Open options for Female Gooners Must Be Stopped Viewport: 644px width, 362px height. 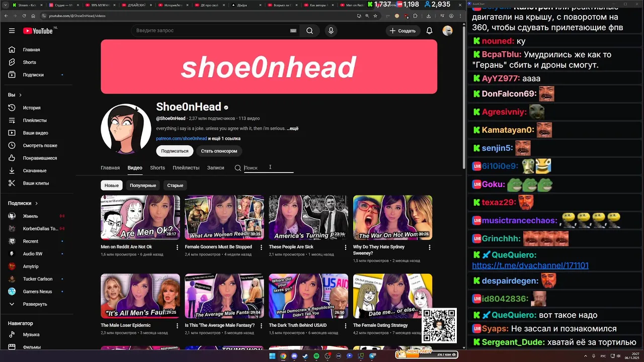[x=261, y=247]
